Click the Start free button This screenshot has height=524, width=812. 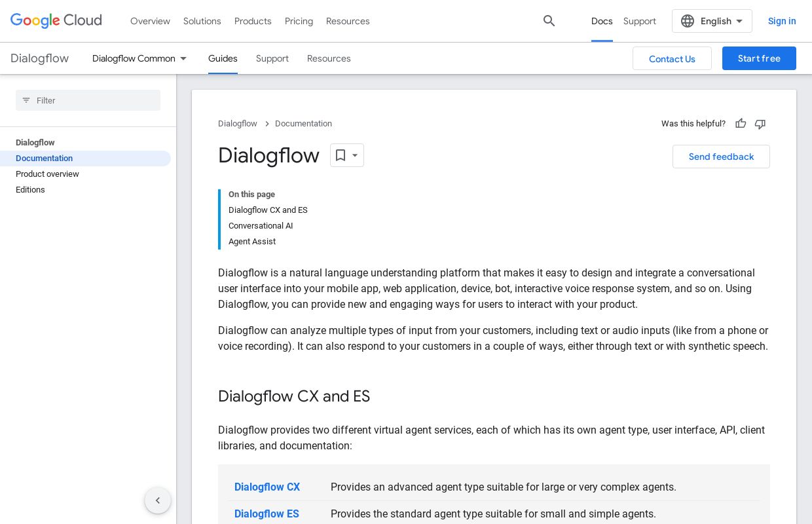[x=759, y=58]
